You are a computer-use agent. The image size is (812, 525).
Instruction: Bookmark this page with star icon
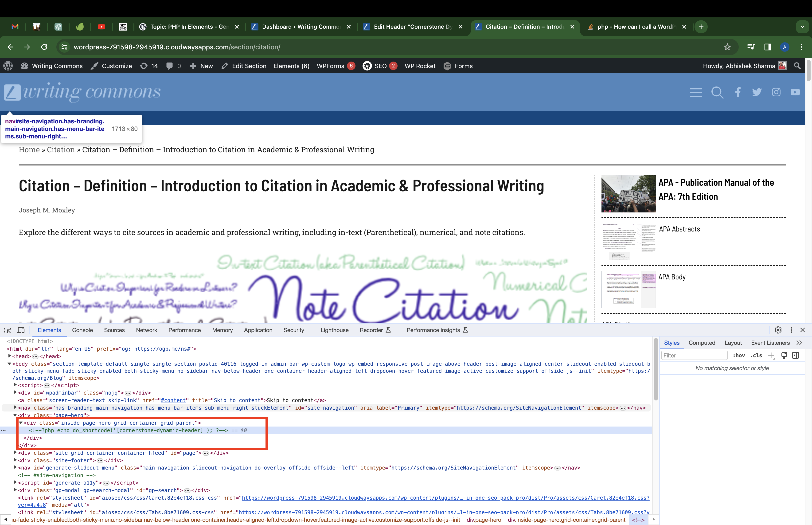pyautogui.click(x=727, y=47)
